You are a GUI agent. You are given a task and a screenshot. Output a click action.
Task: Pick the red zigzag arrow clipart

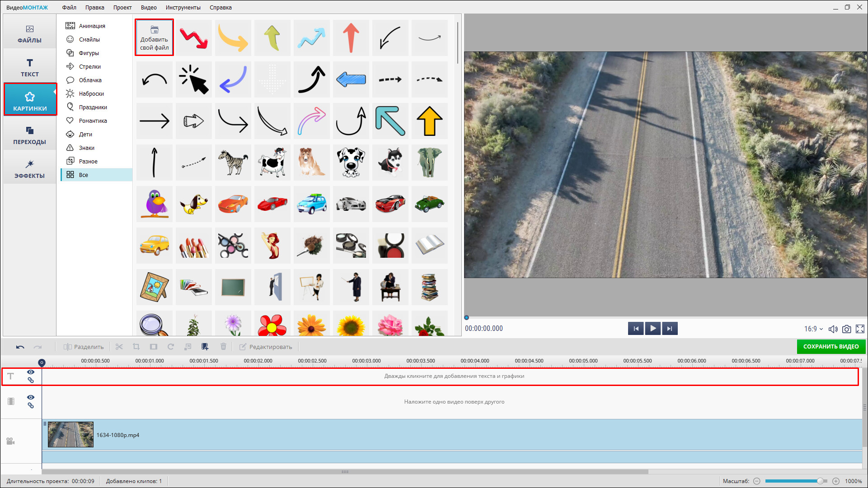(x=194, y=37)
